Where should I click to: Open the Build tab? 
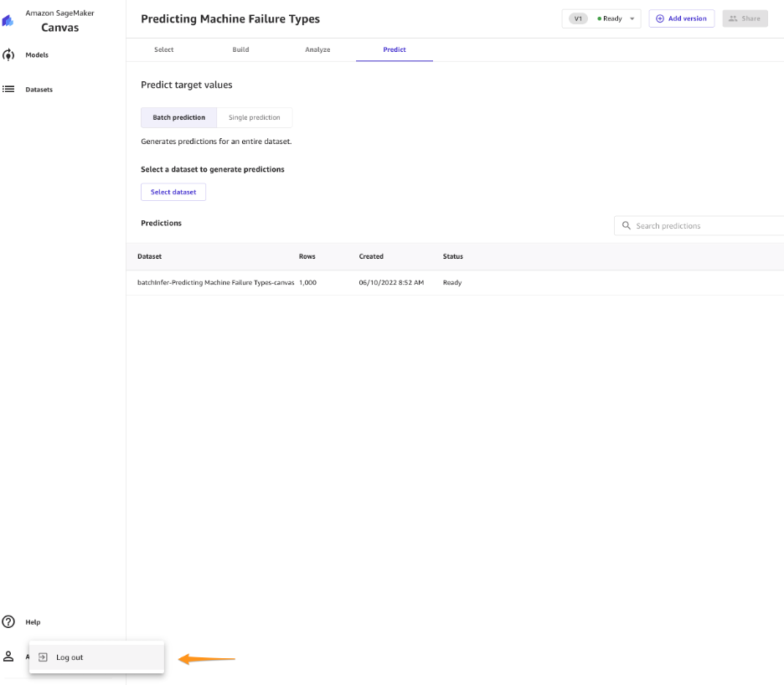tap(240, 49)
